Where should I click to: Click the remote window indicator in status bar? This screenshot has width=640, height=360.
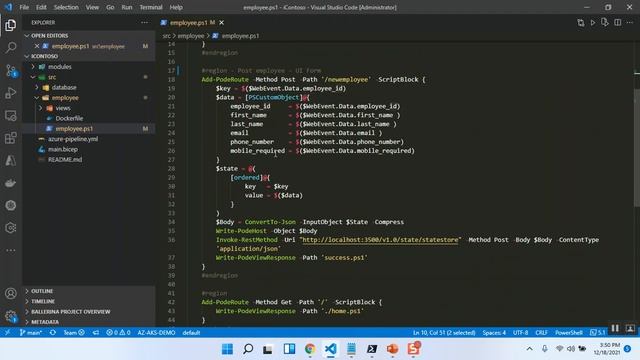(x=7, y=333)
